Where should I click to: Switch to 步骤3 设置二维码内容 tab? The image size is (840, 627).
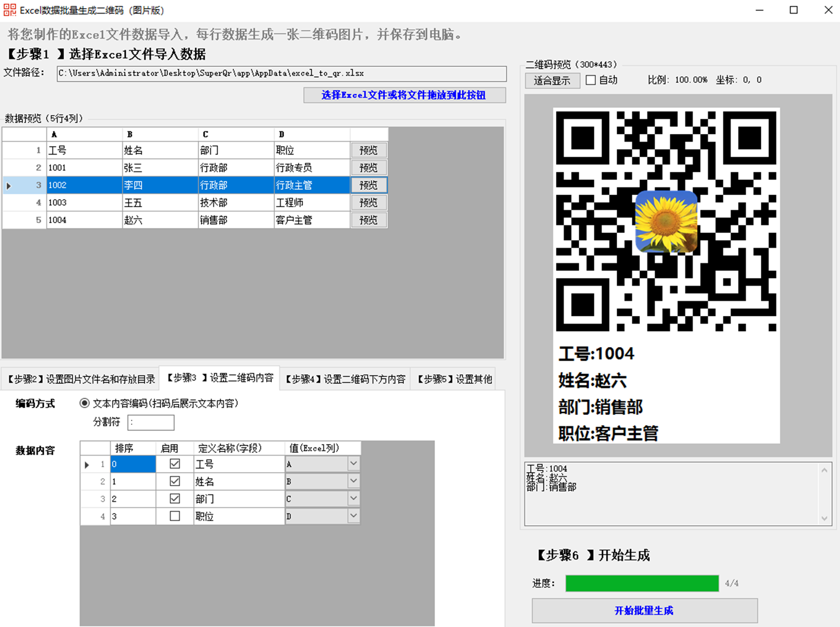tap(219, 378)
